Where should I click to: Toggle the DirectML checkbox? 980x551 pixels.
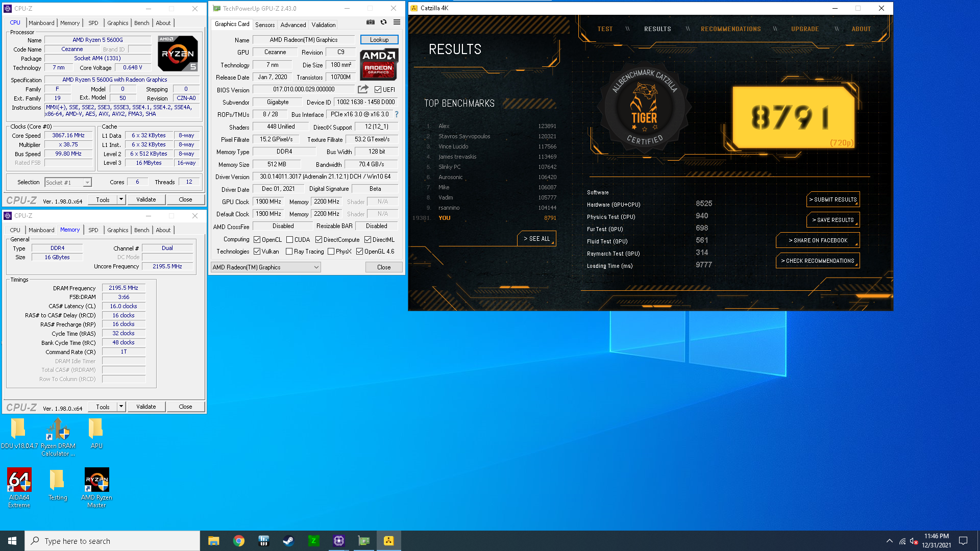click(367, 240)
